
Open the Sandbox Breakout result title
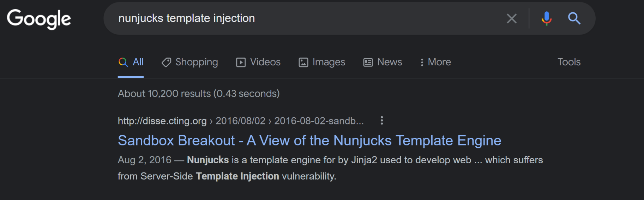(x=309, y=141)
